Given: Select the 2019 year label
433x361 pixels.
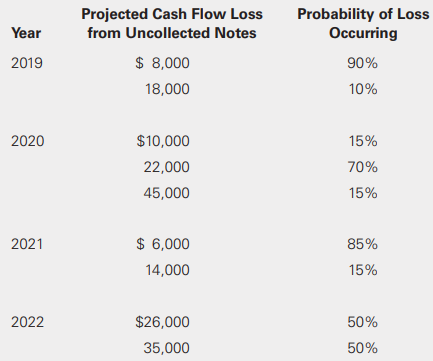Looking at the screenshot, I should (27, 63).
